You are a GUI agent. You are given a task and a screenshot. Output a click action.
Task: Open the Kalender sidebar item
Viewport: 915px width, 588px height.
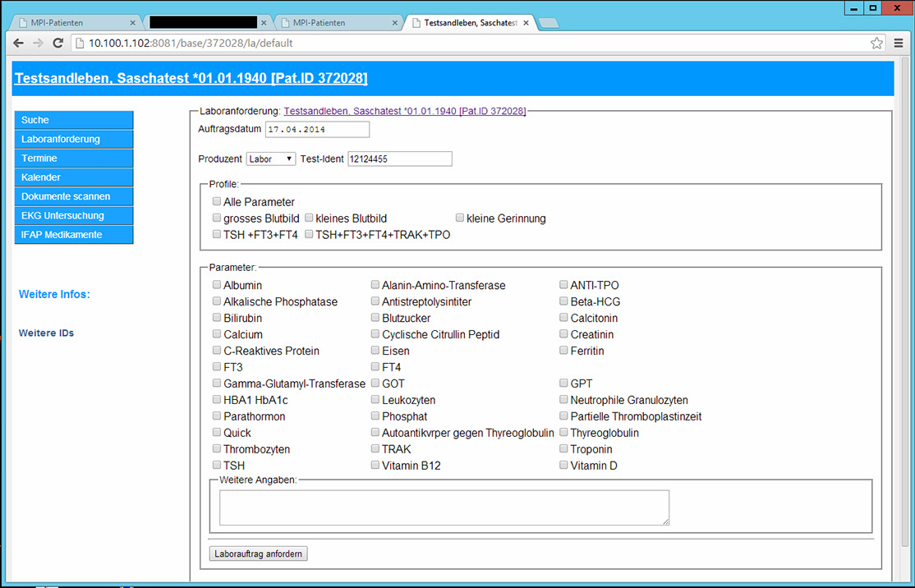click(73, 177)
